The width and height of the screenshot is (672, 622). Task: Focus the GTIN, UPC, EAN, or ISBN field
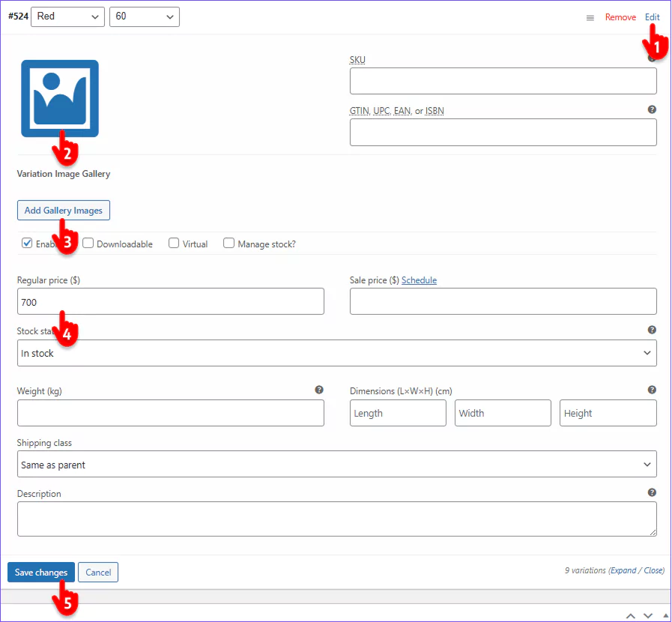click(503, 133)
